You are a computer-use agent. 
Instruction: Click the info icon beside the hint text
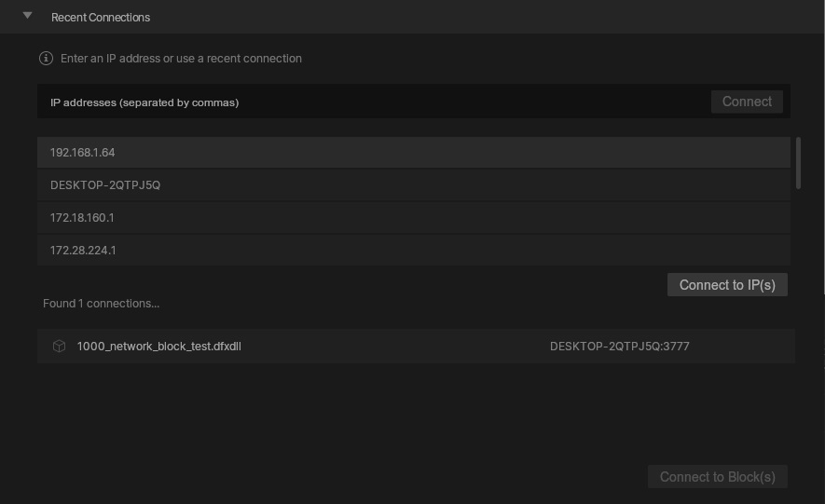(x=46, y=59)
